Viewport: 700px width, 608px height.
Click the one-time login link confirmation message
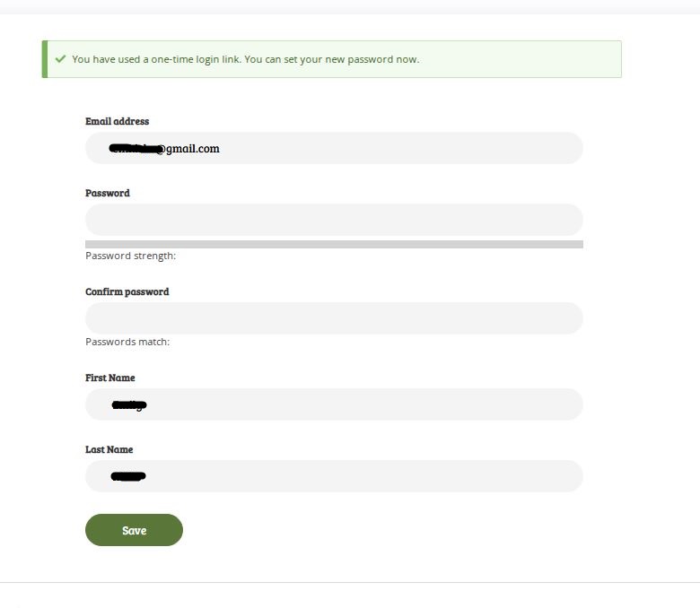point(246,59)
